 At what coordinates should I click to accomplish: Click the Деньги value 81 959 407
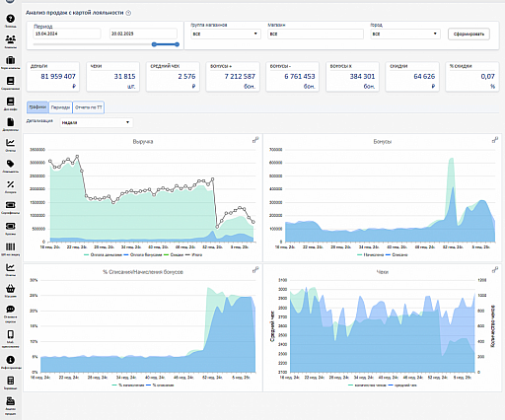tap(58, 77)
